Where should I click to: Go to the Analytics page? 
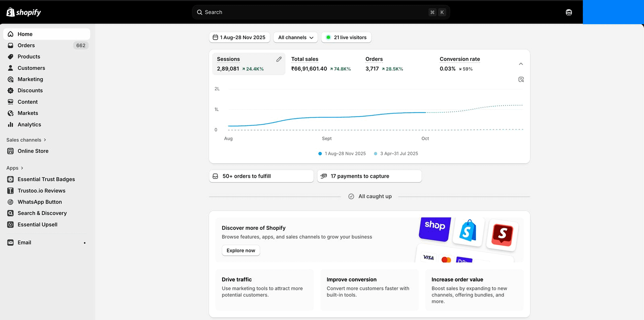(29, 125)
